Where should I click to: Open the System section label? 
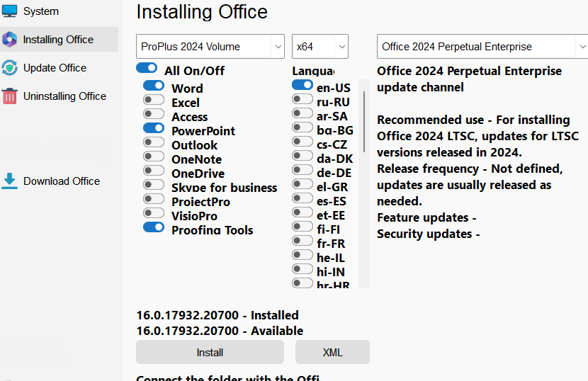click(x=41, y=11)
